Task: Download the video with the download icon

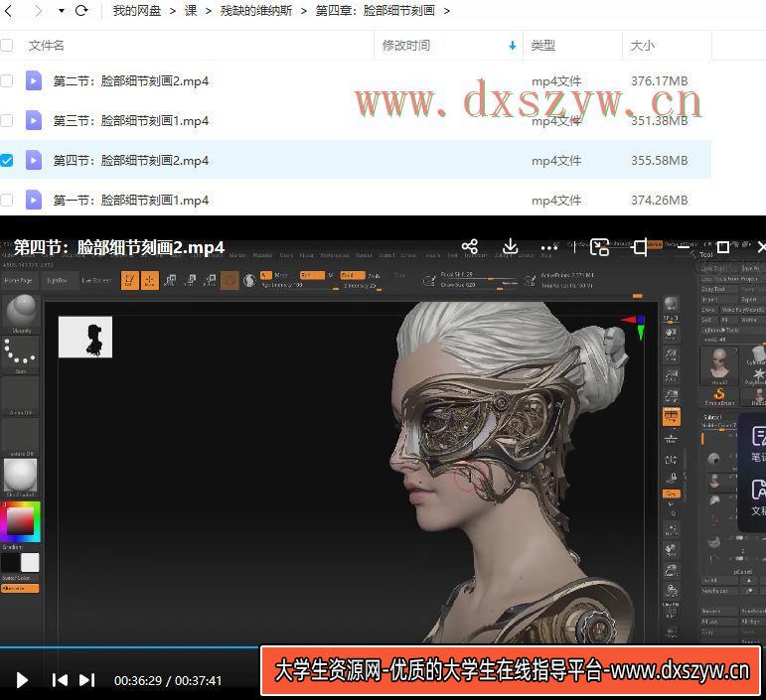Action: pyautogui.click(x=510, y=247)
